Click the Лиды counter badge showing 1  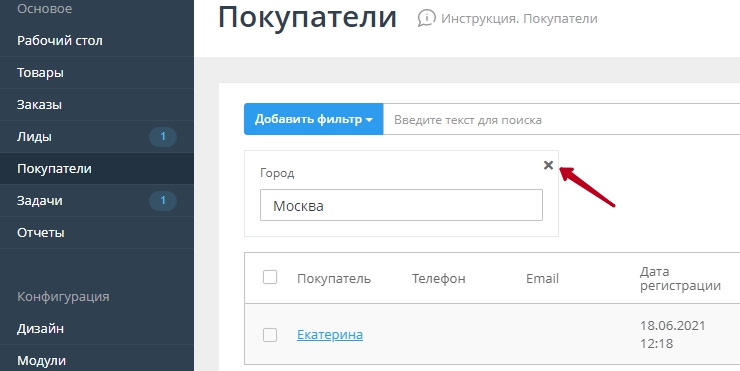coord(163,137)
